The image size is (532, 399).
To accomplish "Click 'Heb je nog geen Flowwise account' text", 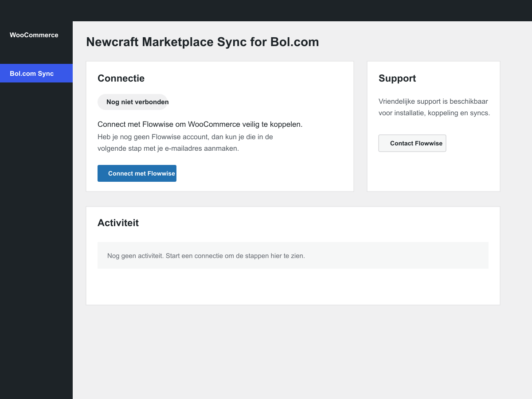I will pos(185,143).
